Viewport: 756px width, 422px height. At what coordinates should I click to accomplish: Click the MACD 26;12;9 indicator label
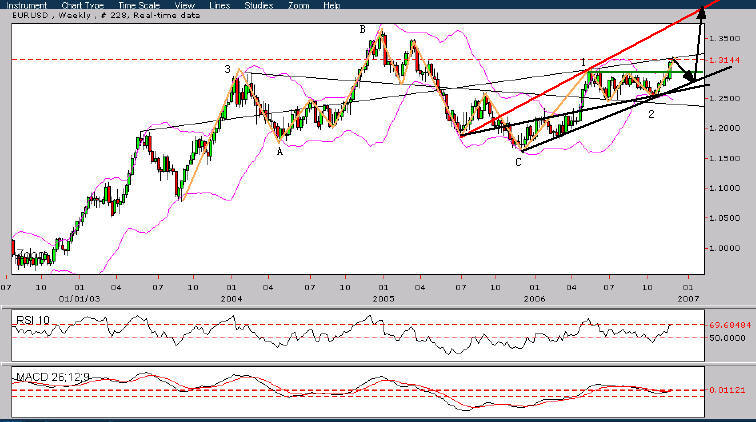tap(53, 377)
